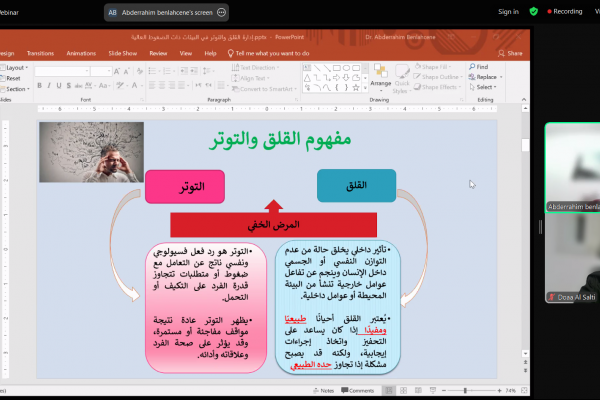Open the Slide Show tab

pyautogui.click(x=122, y=53)
